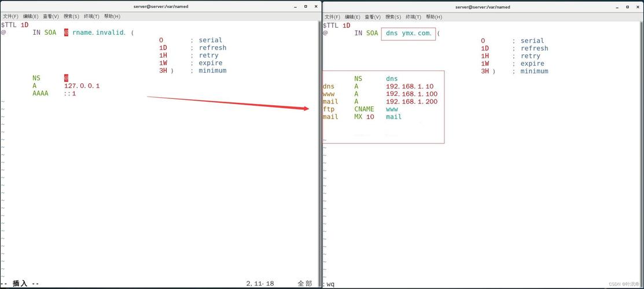This screenshot has width=644, height=289.
Task: Click the AAAA record type in left terminal
Action: 41,93
